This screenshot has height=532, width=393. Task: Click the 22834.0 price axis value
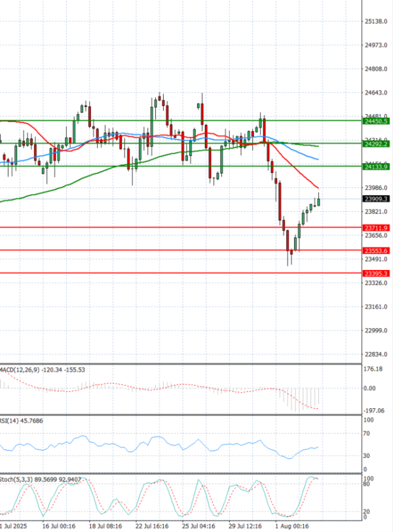point(376,354)
